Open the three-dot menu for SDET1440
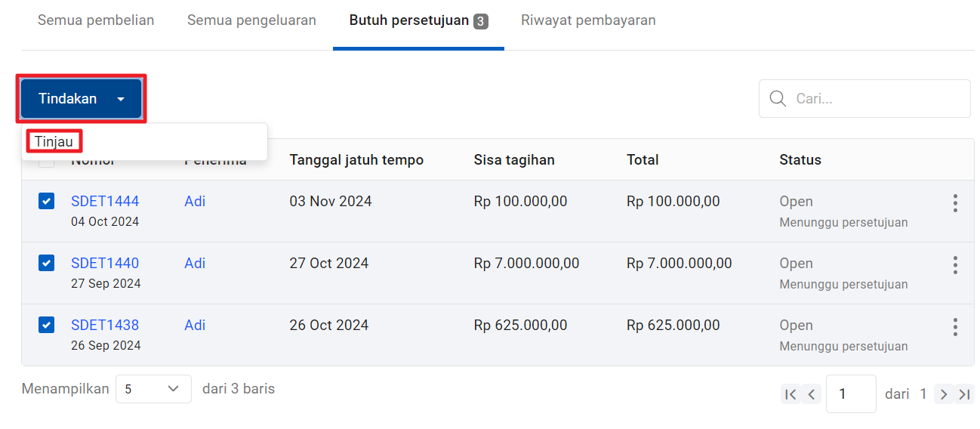The width and height of the screenshot is (980, 429). pos(955,264)
